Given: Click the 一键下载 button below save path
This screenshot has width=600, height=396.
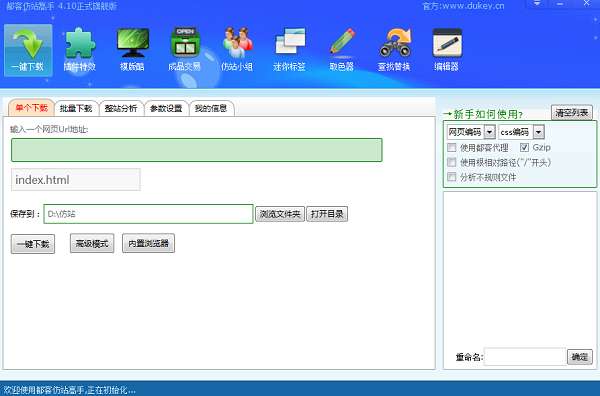Looking at the screenshot, I should 33,244.
